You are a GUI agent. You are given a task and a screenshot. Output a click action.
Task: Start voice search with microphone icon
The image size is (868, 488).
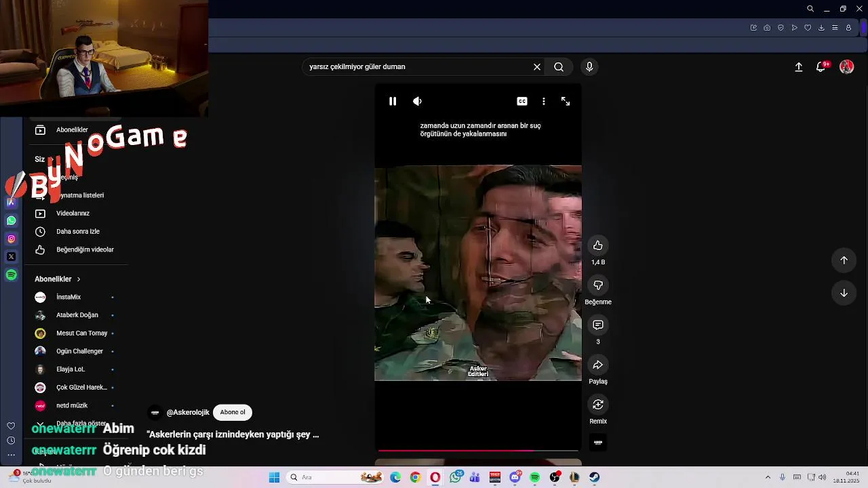pyautogui.click(x=589, y=67)
